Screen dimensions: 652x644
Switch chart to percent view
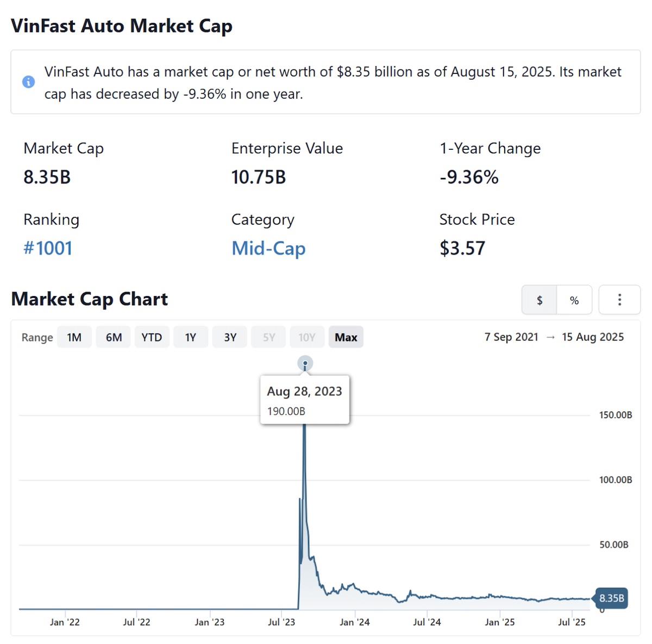[574, 300]
